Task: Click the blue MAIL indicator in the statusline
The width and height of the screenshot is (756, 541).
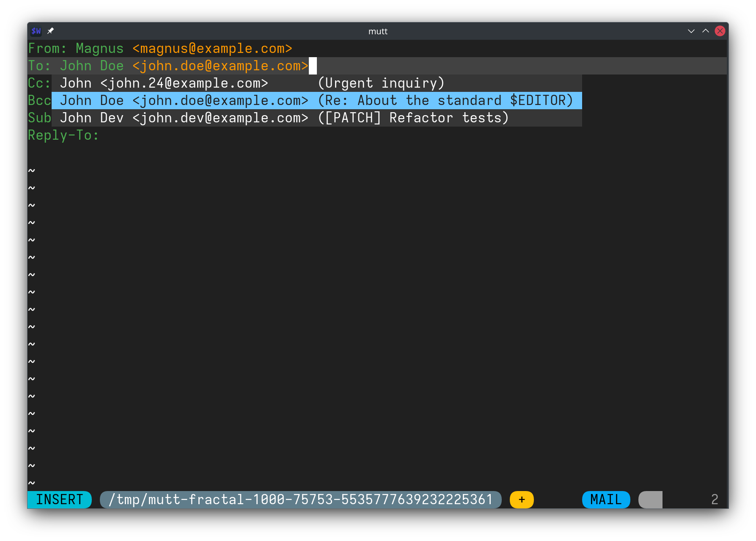Action: point(606,500)
